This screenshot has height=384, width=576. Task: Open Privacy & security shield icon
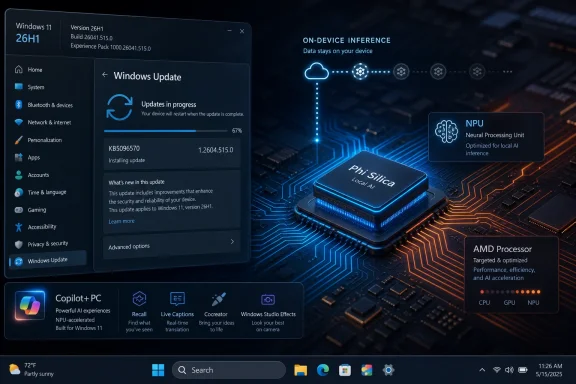click(x=19, y=244)
